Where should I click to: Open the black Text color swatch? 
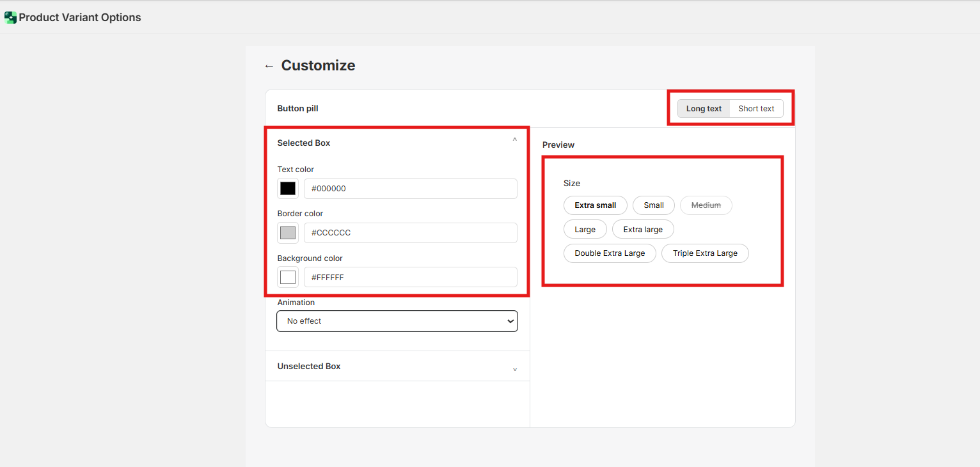(x=288, y=189)
